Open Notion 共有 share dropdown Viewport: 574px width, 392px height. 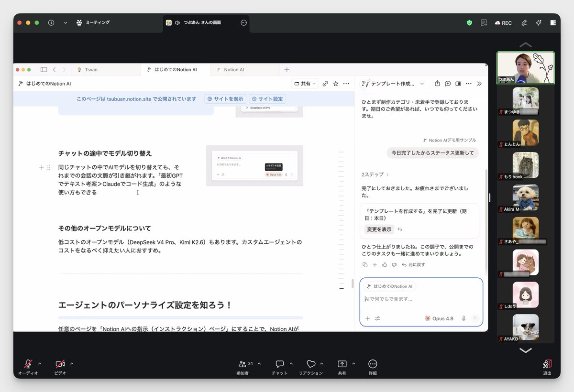pyautogui.click(x=305, y=84)
